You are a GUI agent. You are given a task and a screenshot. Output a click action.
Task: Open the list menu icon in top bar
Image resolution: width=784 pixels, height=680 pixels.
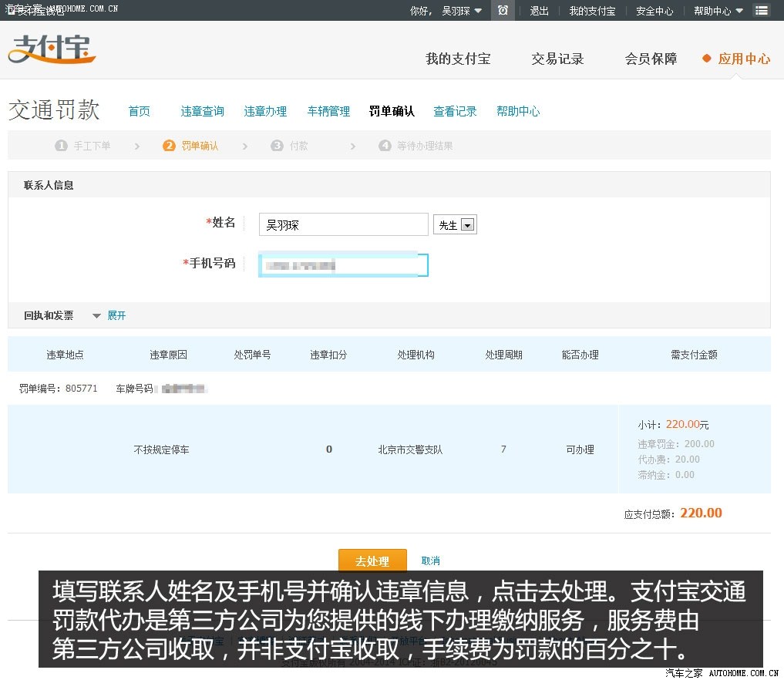tap(762, 11)
